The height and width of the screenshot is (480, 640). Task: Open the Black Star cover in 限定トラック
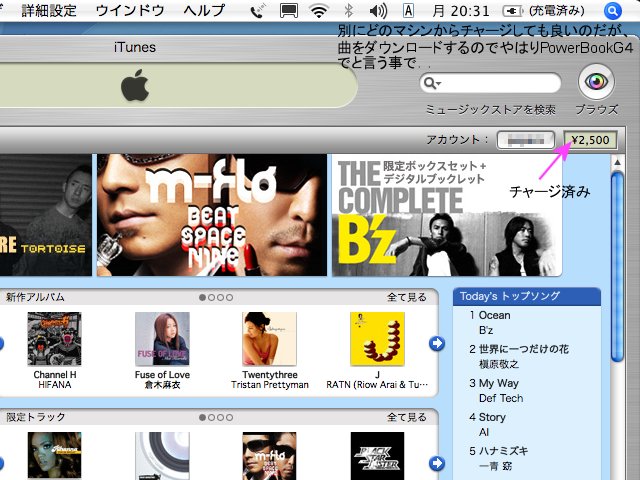pyautogui.click(x=378, y=456)
